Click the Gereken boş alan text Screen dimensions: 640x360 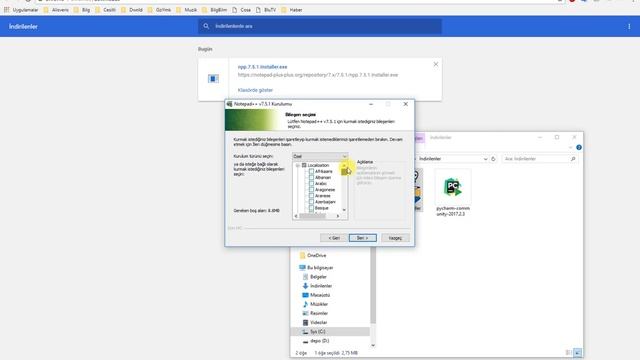pos(256,211)
